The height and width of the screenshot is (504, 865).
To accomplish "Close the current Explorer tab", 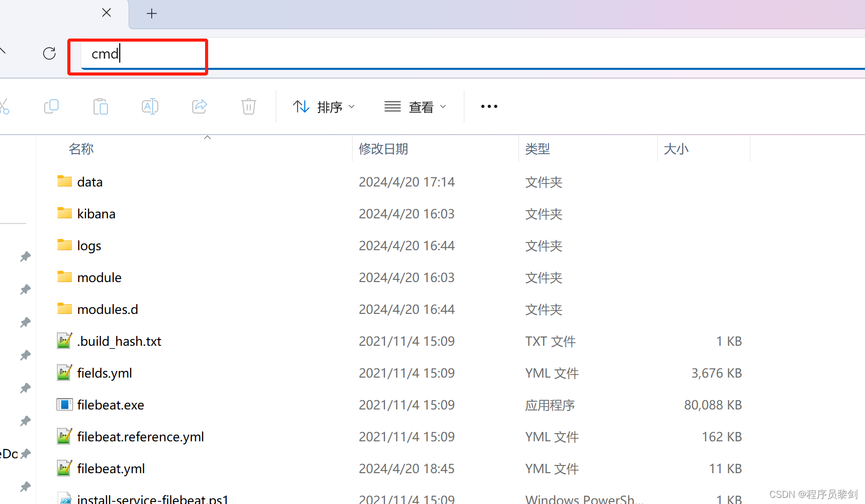I will (x=106, y=12).
